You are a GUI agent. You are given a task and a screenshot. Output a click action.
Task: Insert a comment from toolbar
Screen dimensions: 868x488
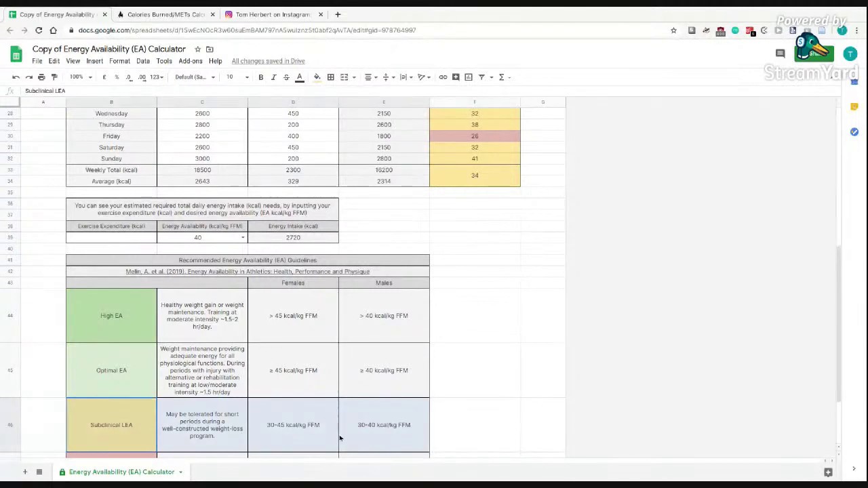coord(456,77)
